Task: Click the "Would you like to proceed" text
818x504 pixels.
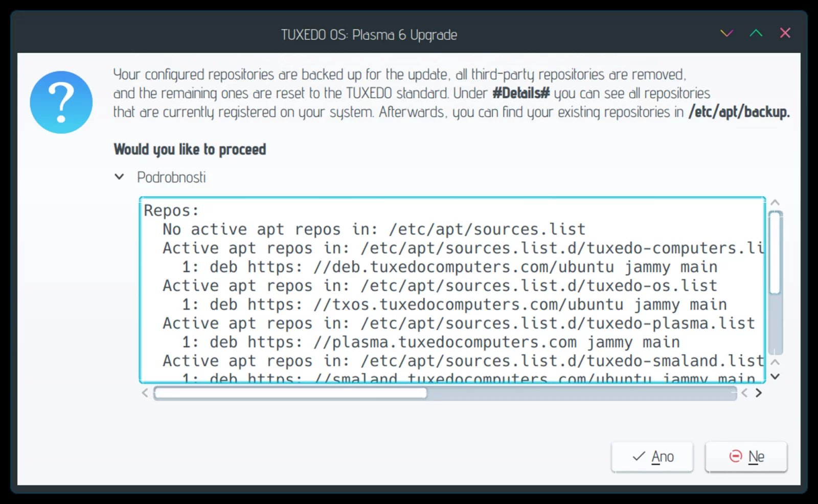Action: click(x=190, y=149)
